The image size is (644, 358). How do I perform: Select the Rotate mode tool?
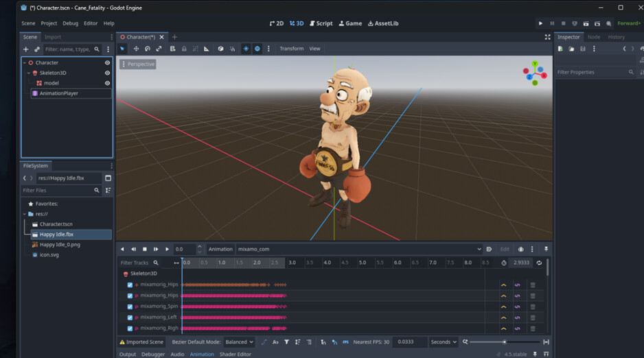148,49
